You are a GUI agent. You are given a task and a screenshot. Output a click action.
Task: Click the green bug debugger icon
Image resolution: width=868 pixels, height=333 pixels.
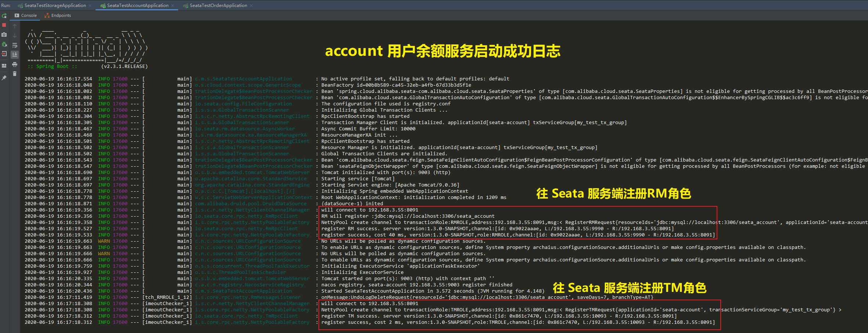coord(4,44)
